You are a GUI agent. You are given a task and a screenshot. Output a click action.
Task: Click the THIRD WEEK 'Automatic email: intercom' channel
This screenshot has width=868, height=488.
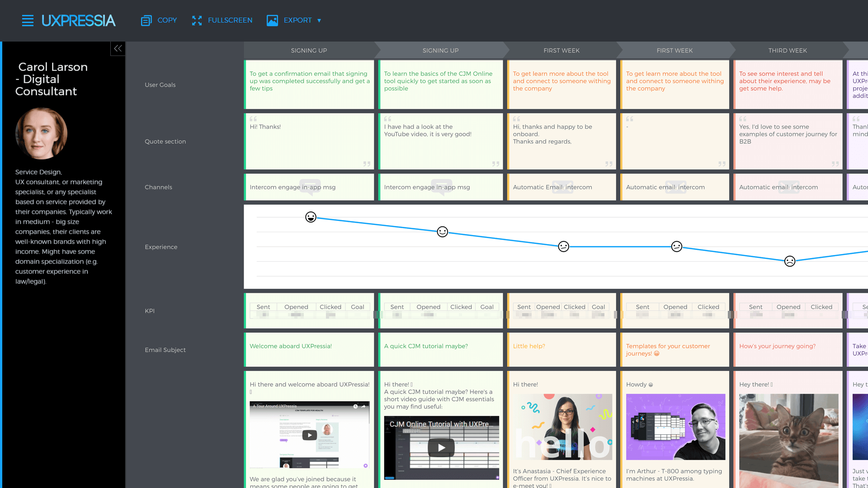pyautogui.click(x=788, y=187)
